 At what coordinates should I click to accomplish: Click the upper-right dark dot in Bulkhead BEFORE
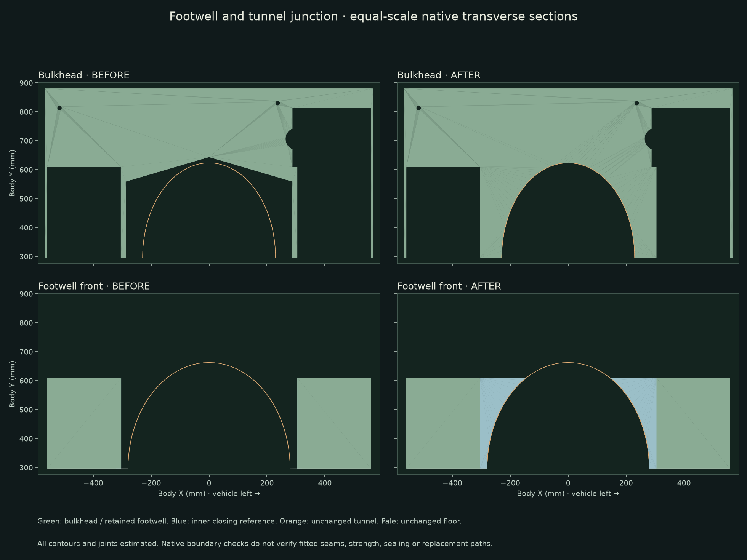pos(277,103)
